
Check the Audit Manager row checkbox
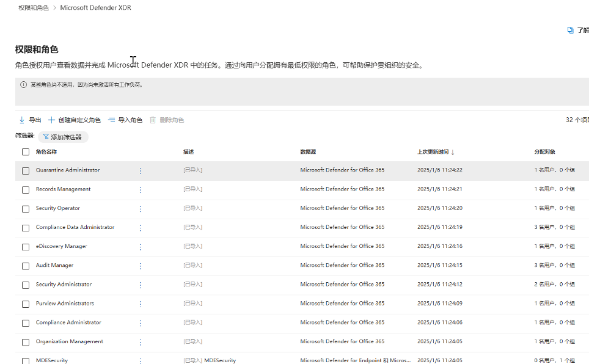26,266
